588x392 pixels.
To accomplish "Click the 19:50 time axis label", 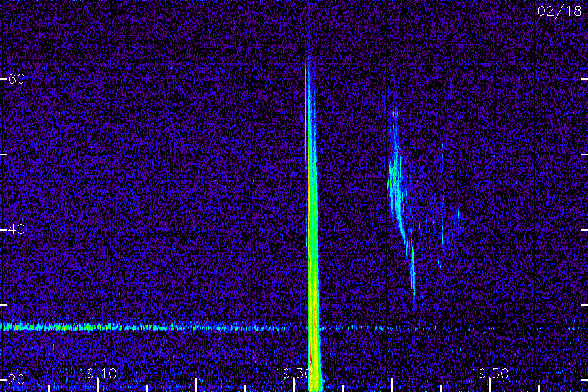I will tap(489, 373).
